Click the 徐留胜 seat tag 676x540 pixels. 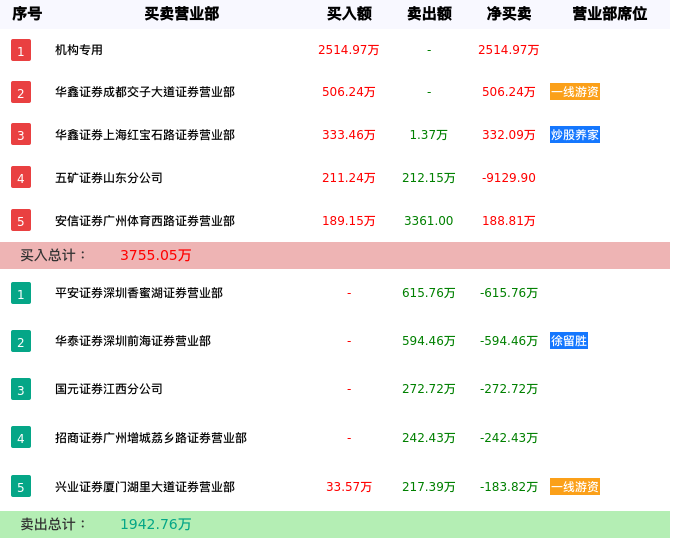(x=569, y=341)
